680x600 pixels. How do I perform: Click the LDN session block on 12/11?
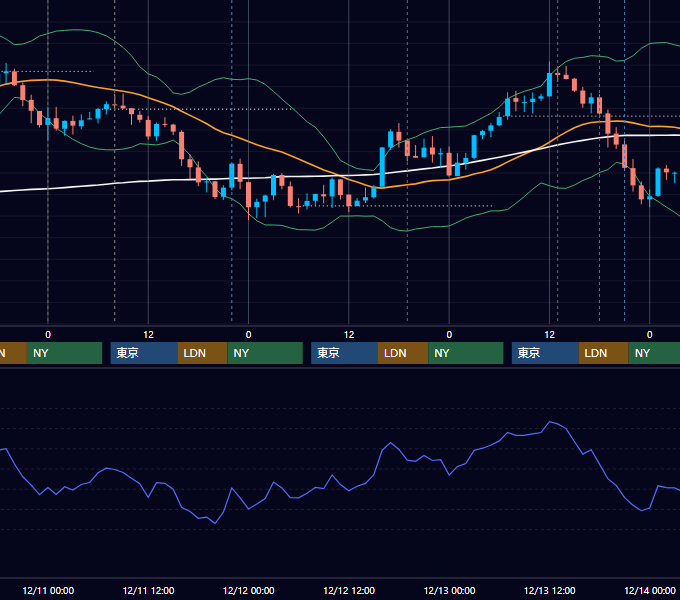[203, 353]
